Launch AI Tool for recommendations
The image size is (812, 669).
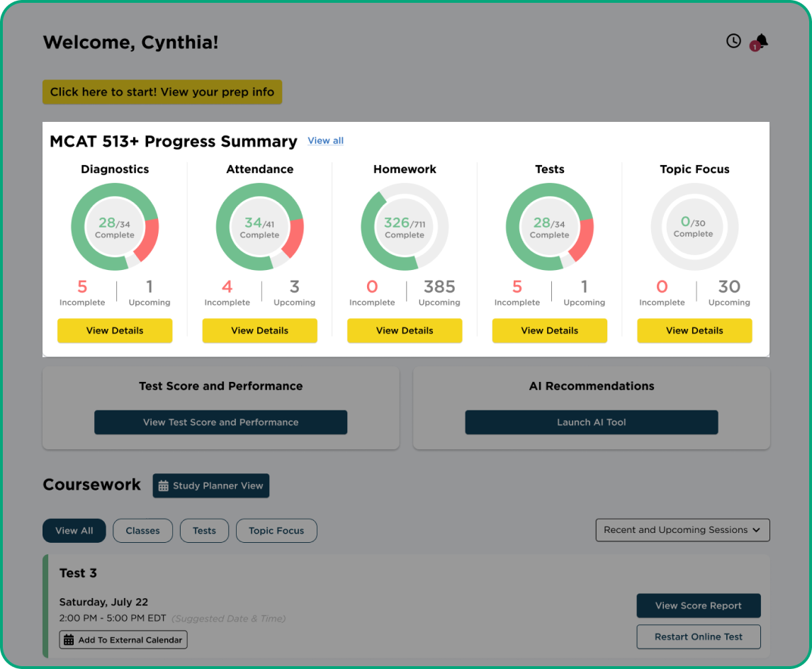592,422
